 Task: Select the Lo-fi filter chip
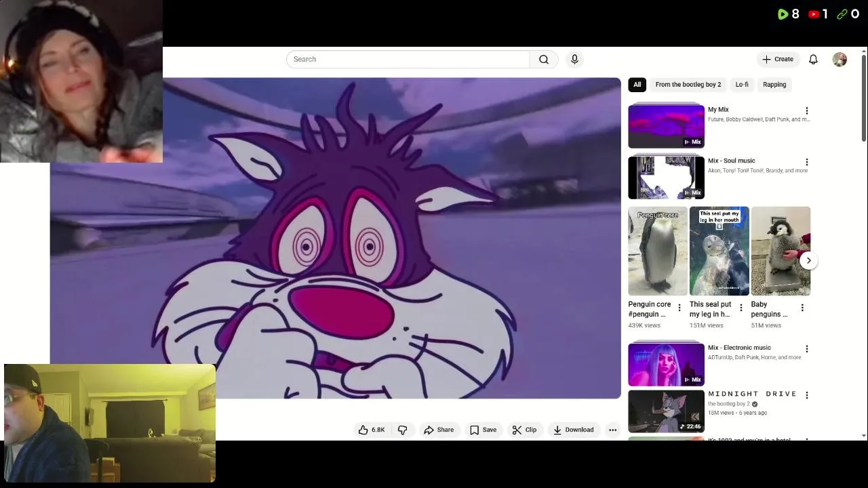click(742, 85)
